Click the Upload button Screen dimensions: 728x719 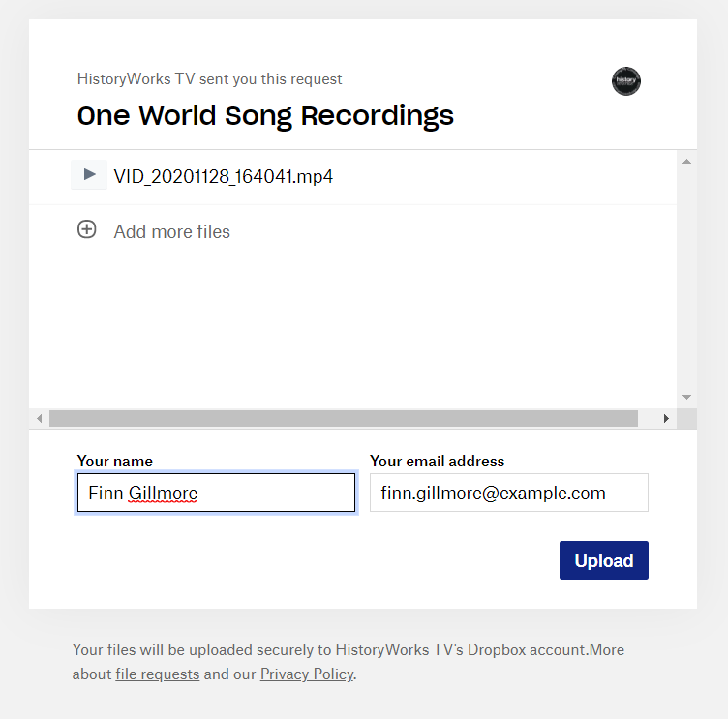click(603, 560)
